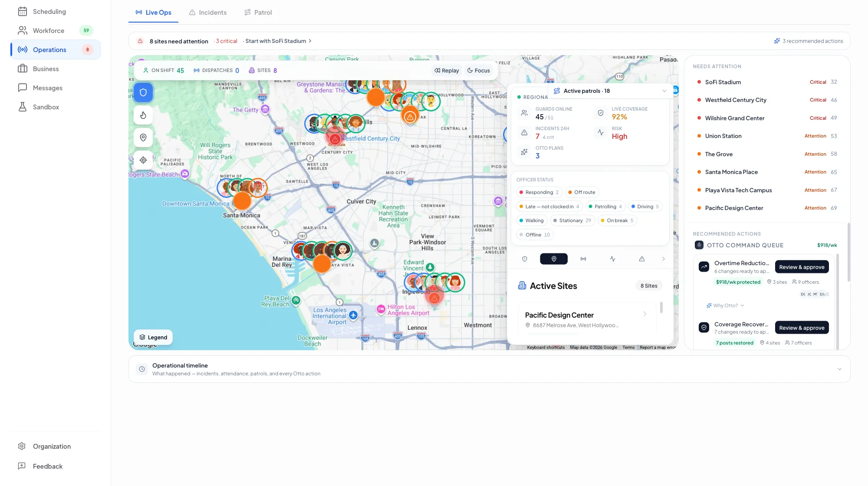Viewport: 868px width, 486px height.
Task: Click the Otto command queue scrollbar
Action: pos(837,302)
